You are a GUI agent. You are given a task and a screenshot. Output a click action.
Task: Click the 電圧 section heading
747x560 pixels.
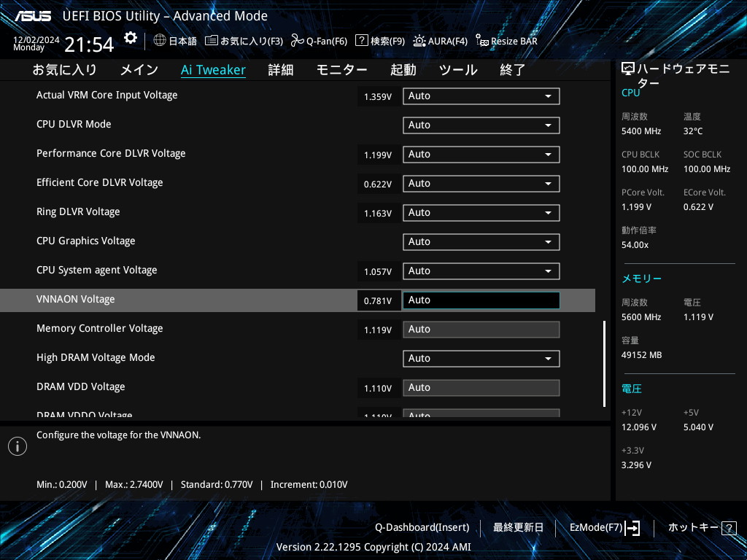[631, 389]
